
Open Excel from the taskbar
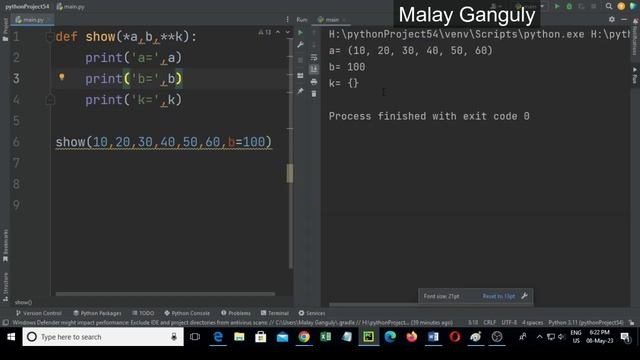click(325, 337)
